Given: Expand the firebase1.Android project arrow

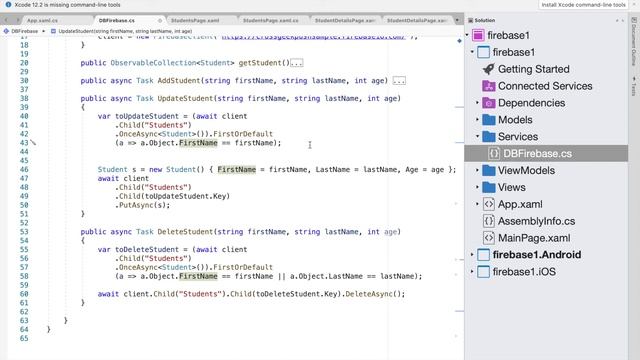Looking at the screenshot, I should [x=472, y=255].
